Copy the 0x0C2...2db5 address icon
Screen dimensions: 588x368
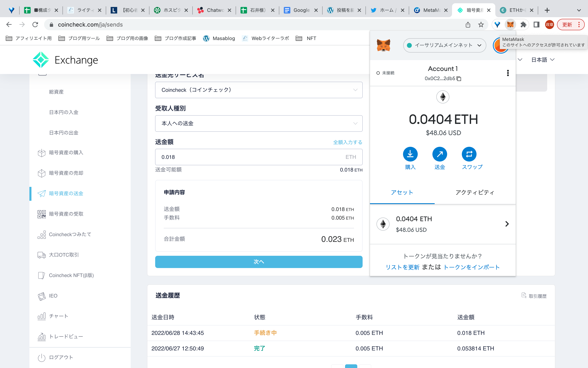pos(459,79)
